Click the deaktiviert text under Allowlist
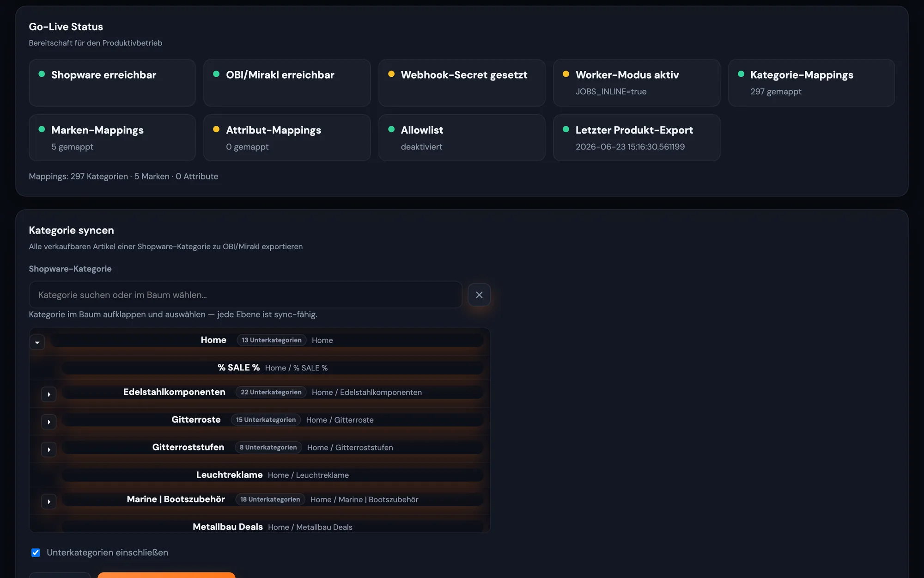924x578 pixels. point(421,147)
